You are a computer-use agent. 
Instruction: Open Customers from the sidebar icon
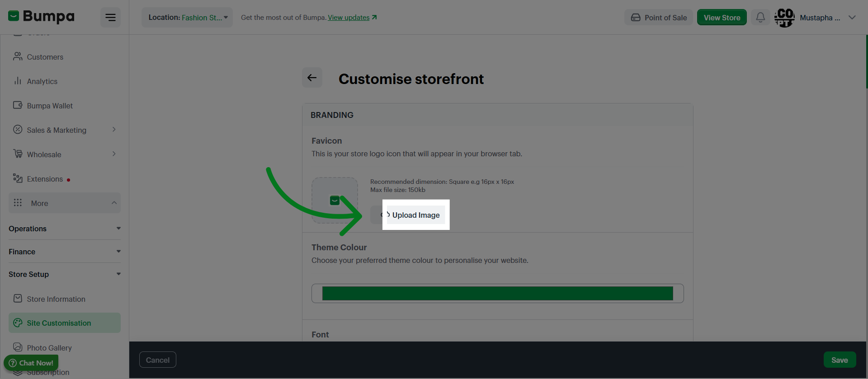(18, 56)
